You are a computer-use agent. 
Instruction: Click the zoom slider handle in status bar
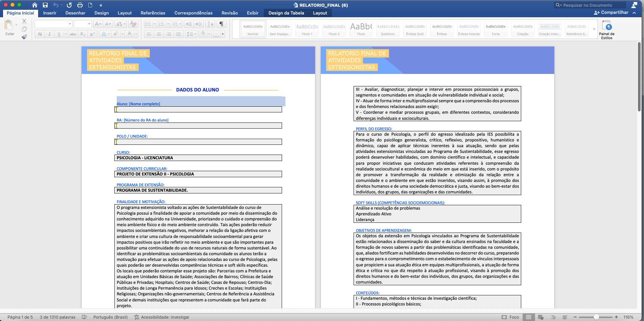596,317
